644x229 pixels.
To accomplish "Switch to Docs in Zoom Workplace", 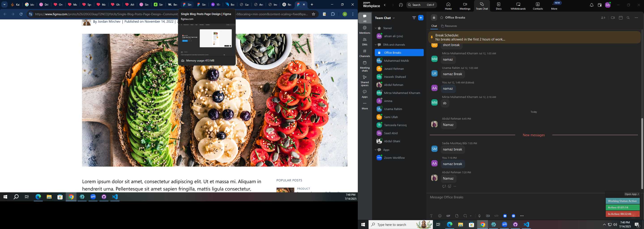I will click(498, 6).
